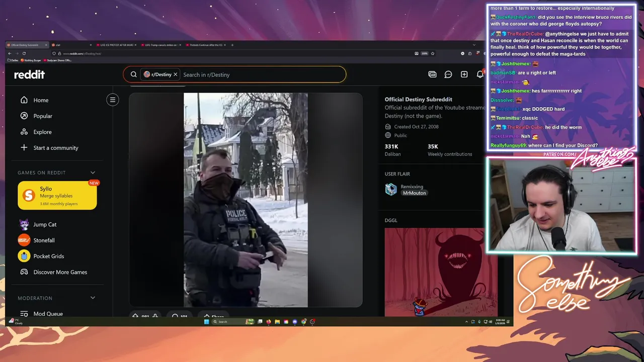Open the Reddit chat icon
Viewport: 644px width, 362px height.
pos(448,74)
